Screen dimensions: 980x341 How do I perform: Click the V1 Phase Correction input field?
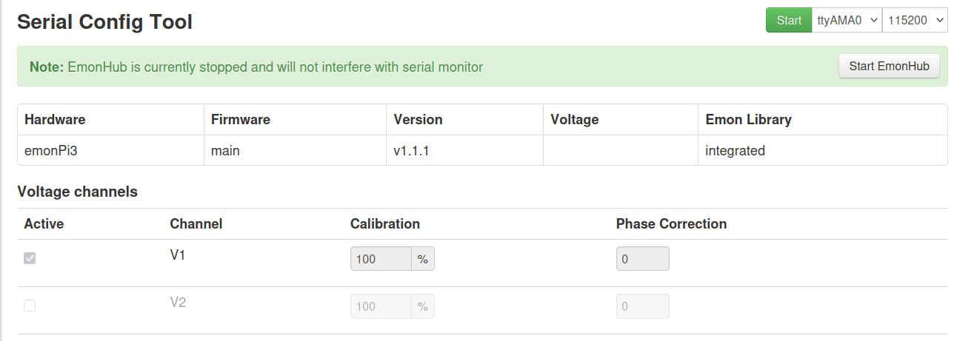click(x=643, y=259)
